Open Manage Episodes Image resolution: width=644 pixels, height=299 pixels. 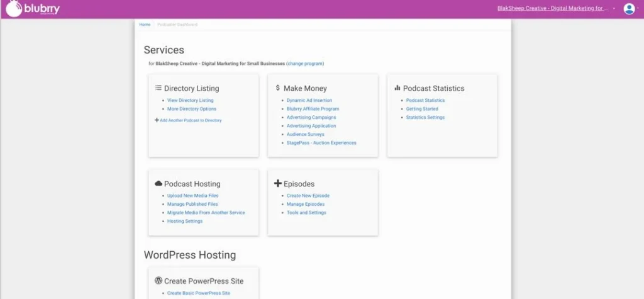pyautogui.click(x=306, y=205)
